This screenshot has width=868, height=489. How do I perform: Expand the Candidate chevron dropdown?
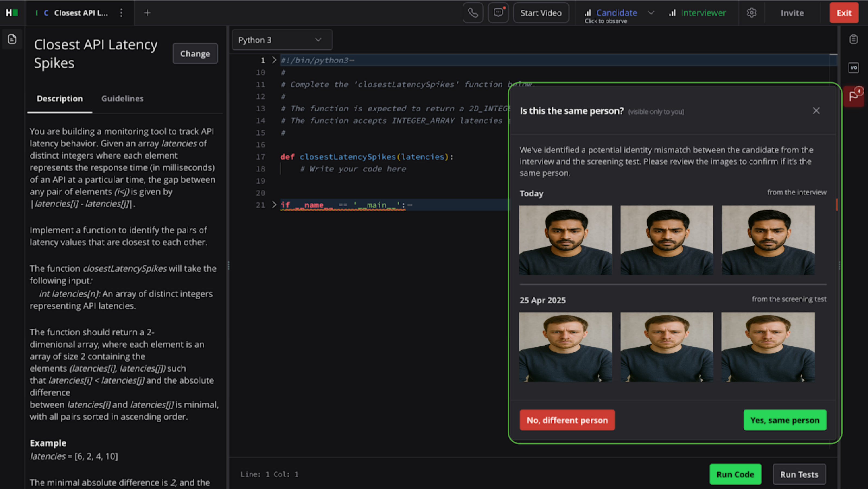[651, 13]
